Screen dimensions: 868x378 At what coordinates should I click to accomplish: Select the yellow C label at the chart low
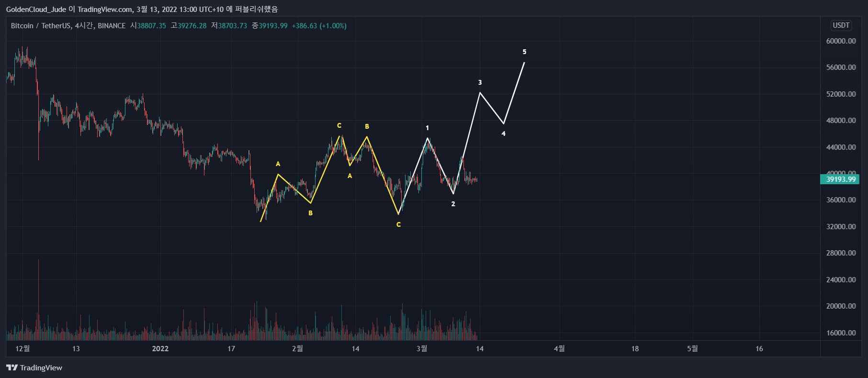coord(398,225)
